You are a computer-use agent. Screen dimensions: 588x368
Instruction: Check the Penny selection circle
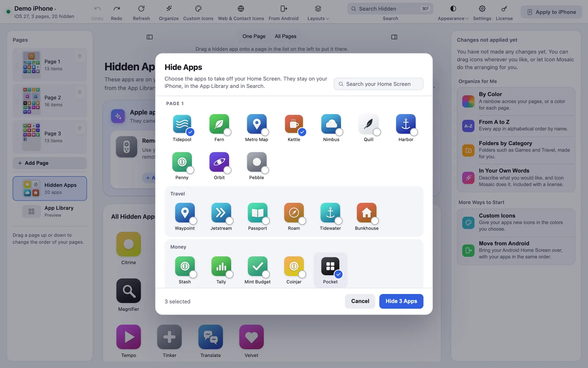tap(190, 170)
